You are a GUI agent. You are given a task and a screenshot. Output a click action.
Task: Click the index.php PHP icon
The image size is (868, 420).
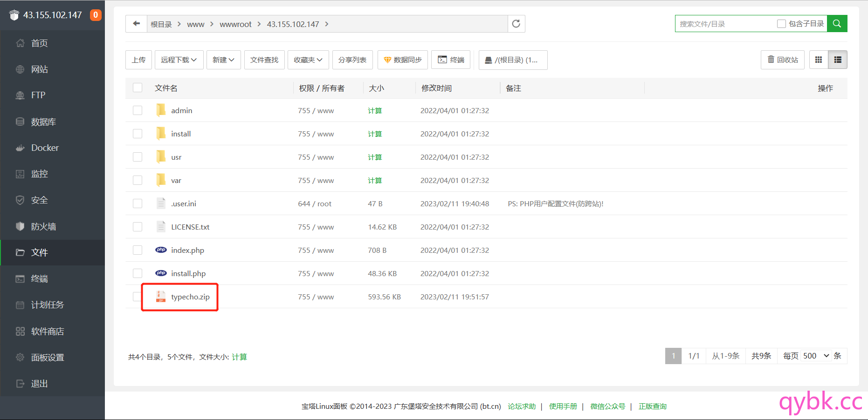161,250
